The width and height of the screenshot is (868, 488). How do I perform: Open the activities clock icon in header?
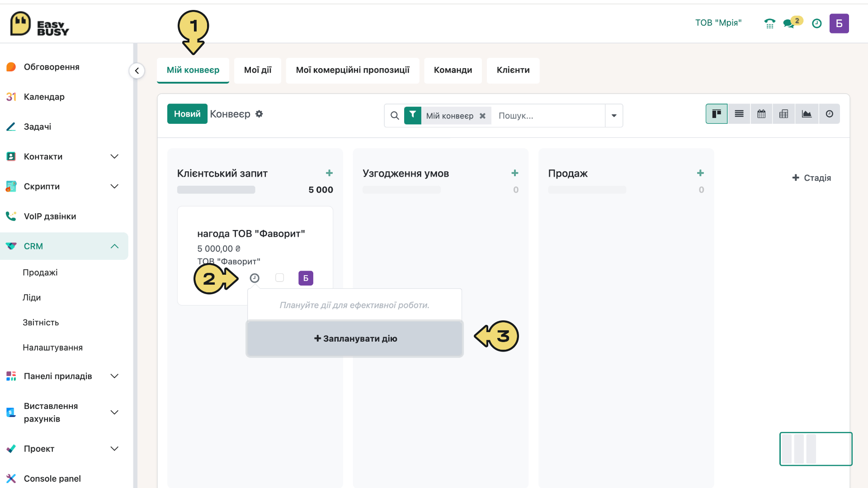coord(816,23)
